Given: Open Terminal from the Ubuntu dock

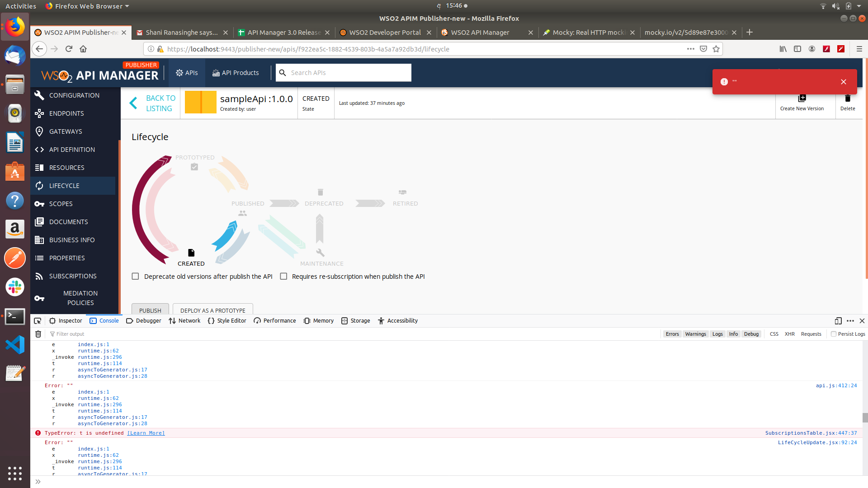Looking at the screenshot, I should pos(15,316).
